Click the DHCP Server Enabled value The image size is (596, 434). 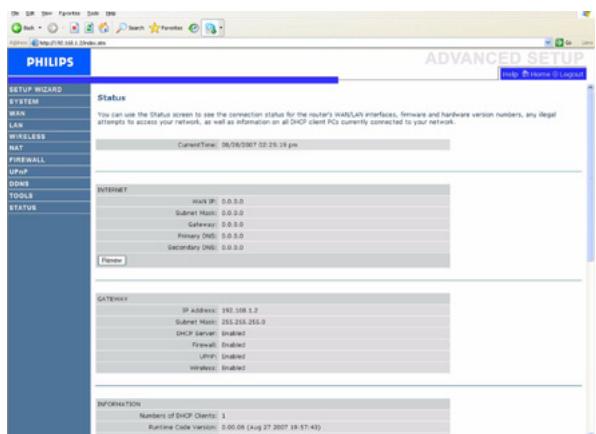233,333
